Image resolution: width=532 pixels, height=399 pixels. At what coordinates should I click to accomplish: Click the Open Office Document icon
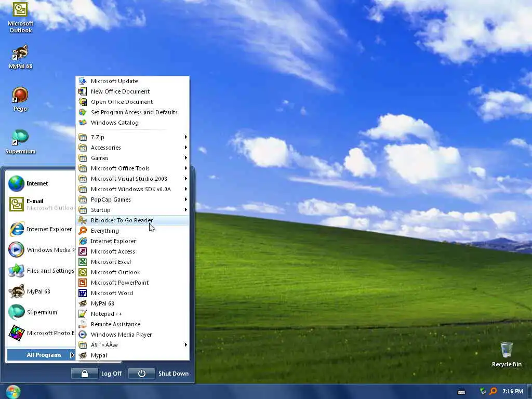83,102
